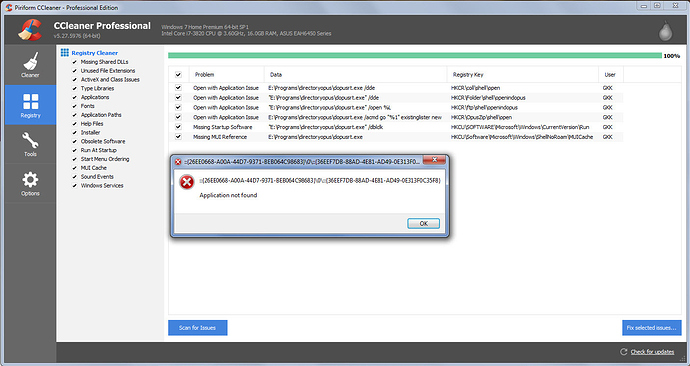
Task: Click the Missing MUI Reference problem cell
Action: click(220, 137)
